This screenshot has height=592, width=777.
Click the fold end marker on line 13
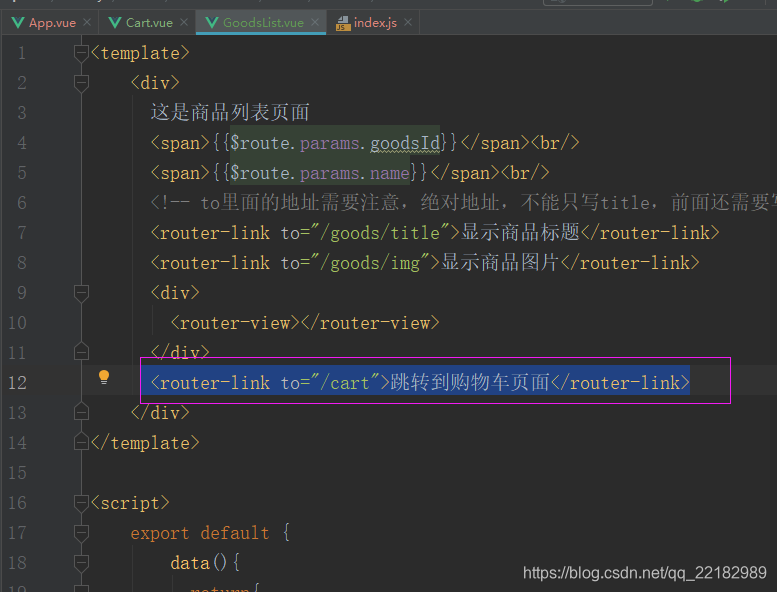(x=81, y=412)
